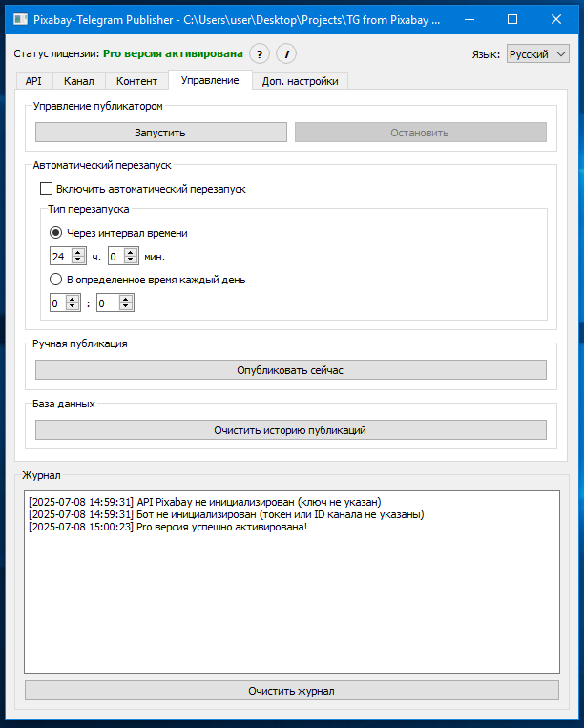Decrease the daily time minute spinner
The height and width of the screenshot is (728, 584).
(x=126, y=306)
